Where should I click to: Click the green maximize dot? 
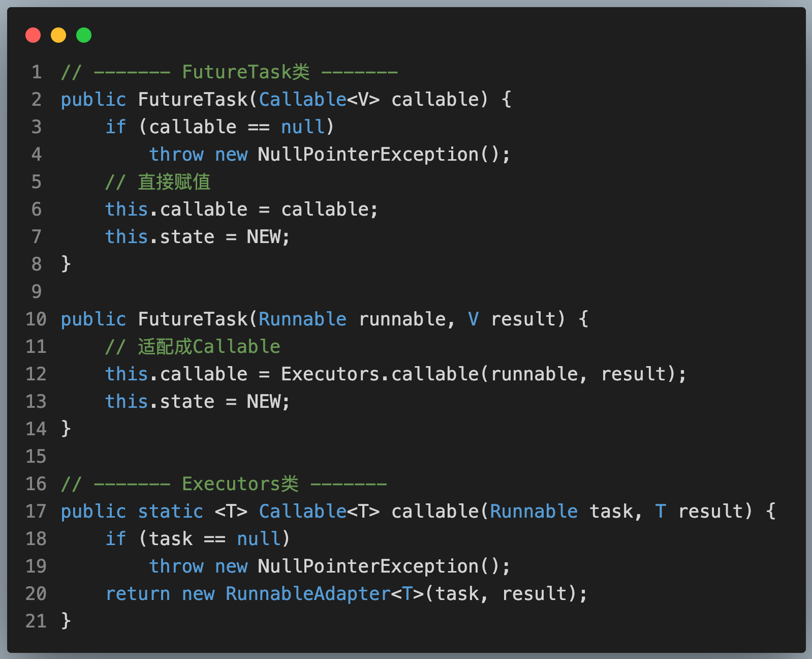84,35
